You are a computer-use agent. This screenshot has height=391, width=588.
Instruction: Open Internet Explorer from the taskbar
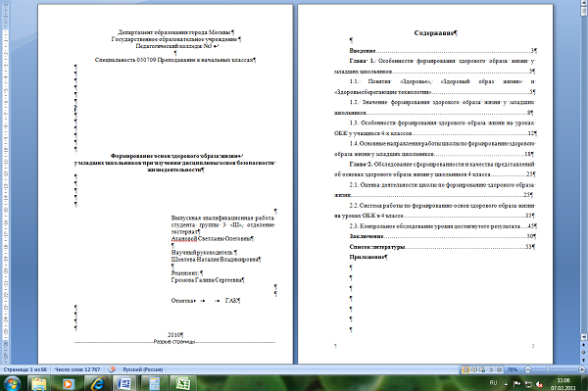97,383
